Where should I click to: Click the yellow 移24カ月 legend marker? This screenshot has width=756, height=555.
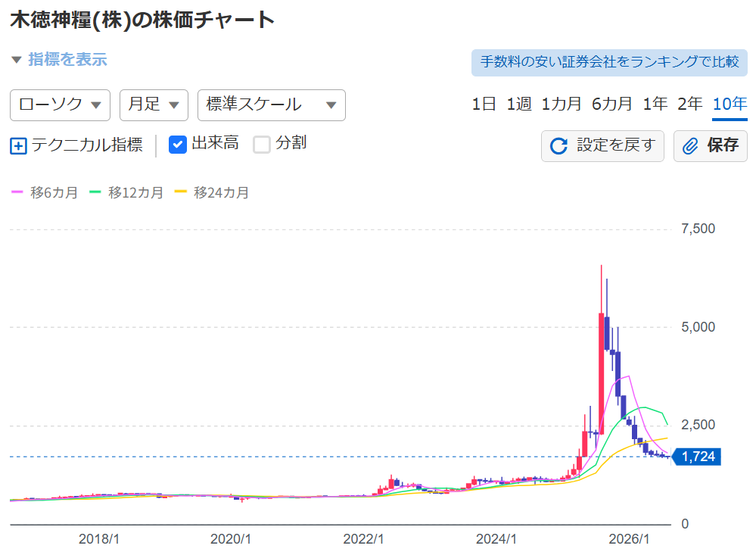(x=180, y=192)
